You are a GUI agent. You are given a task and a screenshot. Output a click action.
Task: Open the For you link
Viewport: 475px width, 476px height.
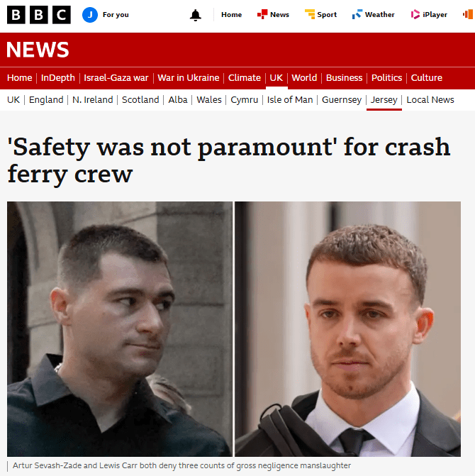click(x=116, y=15)
